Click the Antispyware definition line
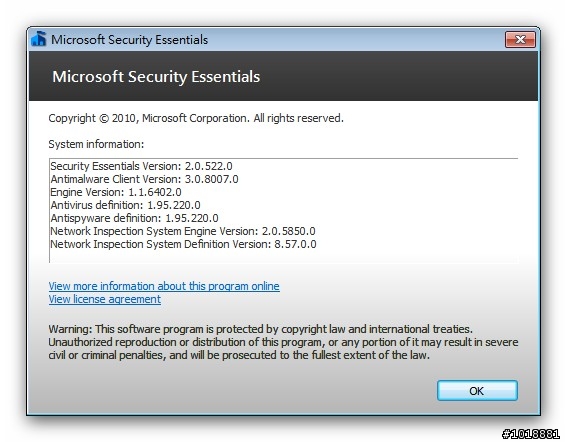The height and width of the screenshot is (442, 567). [x=135, y=218]
